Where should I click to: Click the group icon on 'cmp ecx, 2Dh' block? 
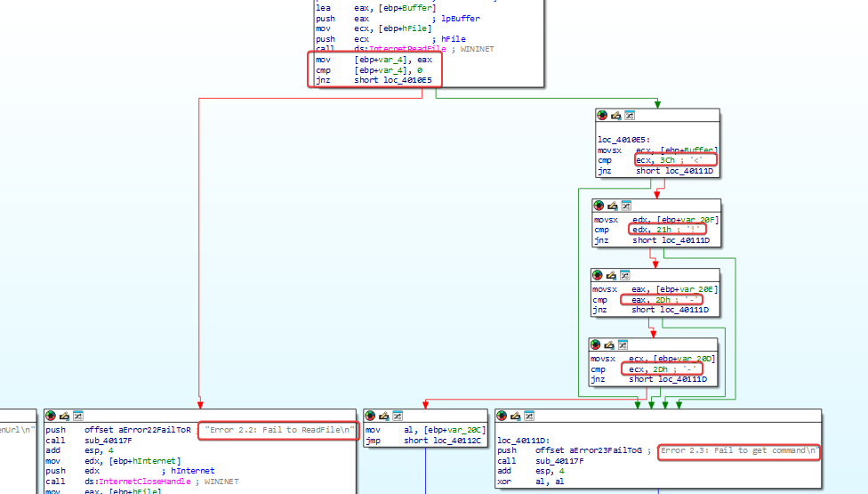click(x=623, y=344)
